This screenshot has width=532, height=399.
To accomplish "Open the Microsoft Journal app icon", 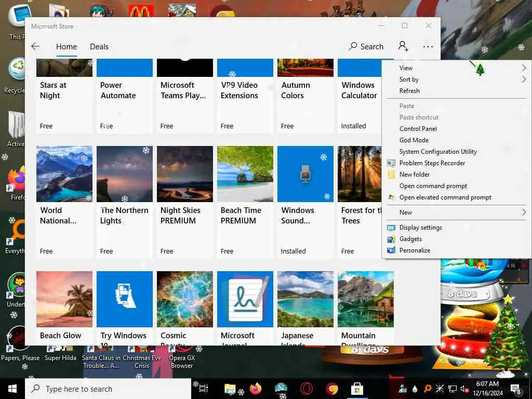I will pyautogui.click(x=245, y=299).
